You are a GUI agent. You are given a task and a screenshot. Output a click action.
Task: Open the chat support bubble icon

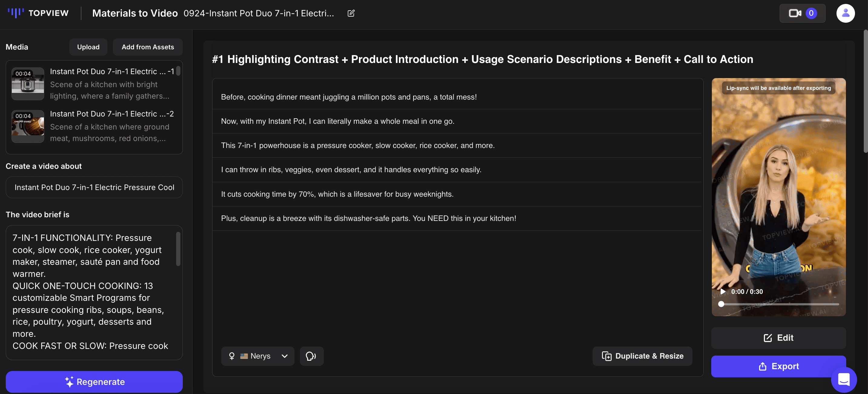[x=844, y=379]
